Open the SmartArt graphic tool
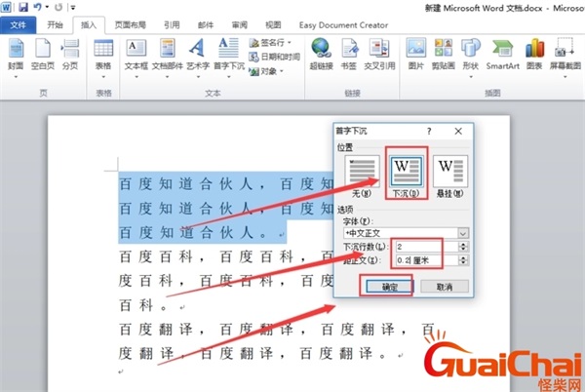 [x=503, y=53]
